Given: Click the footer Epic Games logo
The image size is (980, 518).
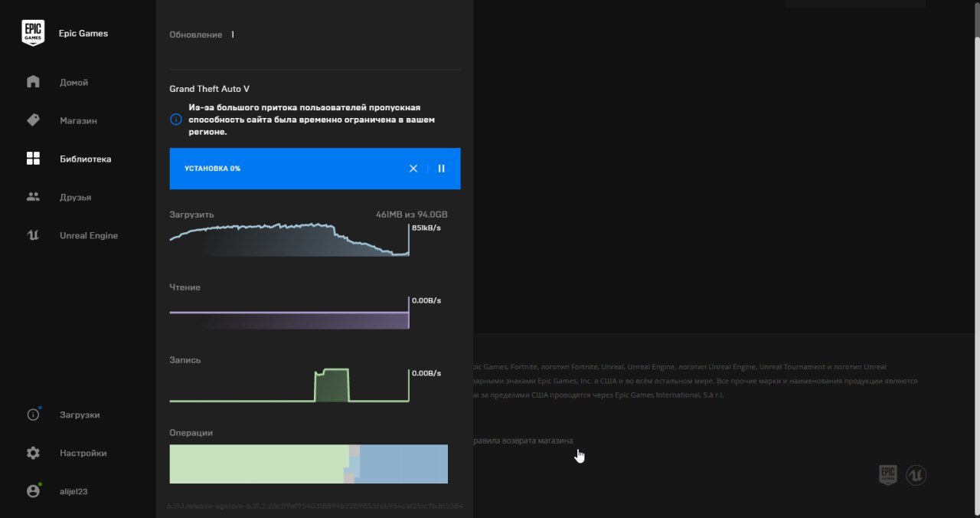Looking at the screenshot, I should [887, 475].
